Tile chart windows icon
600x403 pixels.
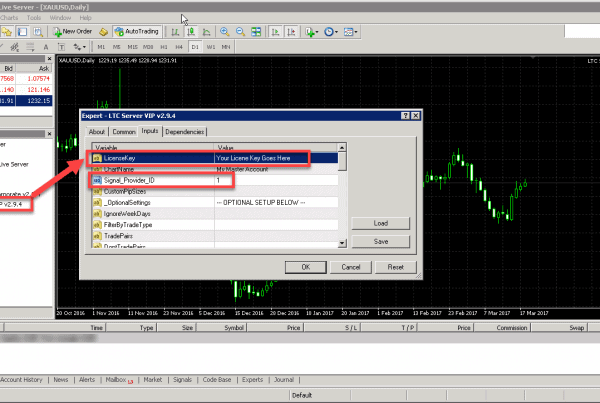pyautogui.click(x=256, y=32)
